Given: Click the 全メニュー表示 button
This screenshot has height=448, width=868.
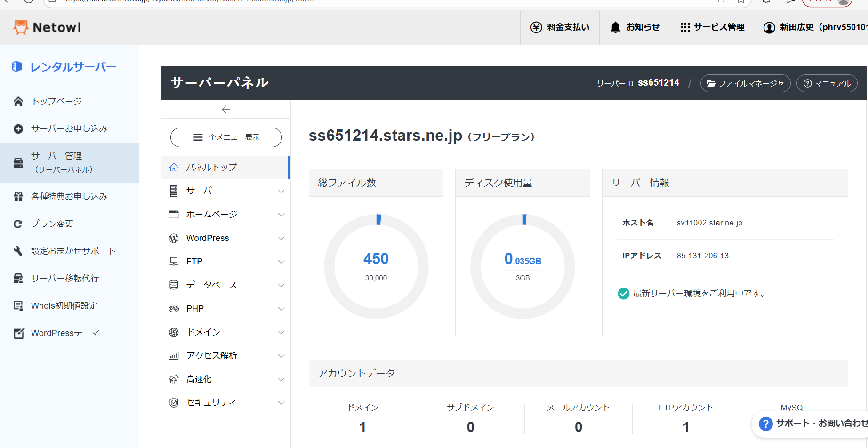Looking at the screenshot, I should click(226, 137).
